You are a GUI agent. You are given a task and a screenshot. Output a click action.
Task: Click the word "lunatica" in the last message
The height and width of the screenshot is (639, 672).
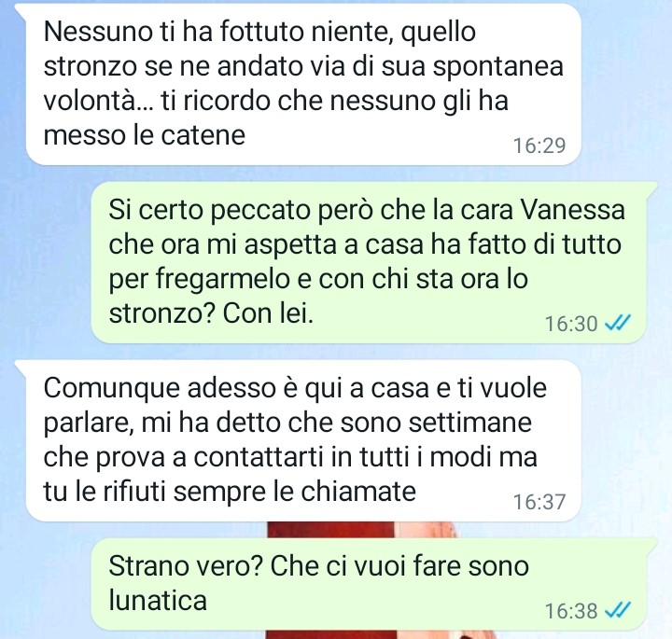pyautogui.click(x=158, y=600)
